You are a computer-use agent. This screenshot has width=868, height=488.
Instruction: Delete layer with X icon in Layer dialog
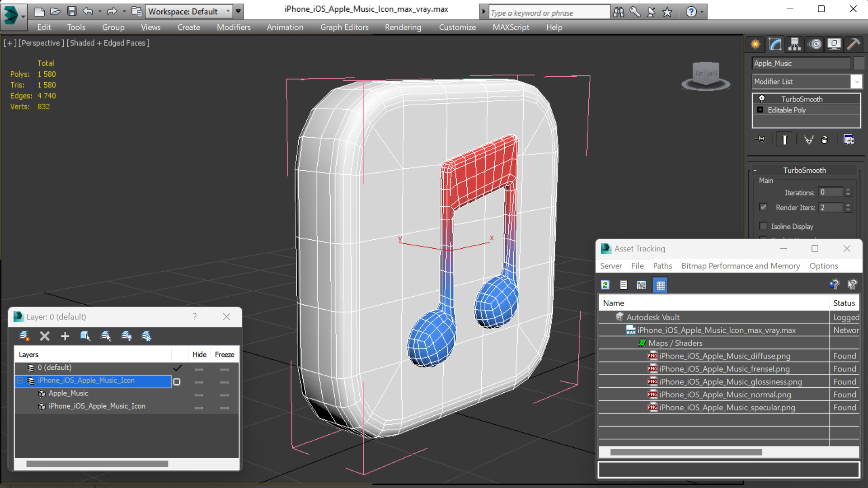[x=44, y=336]
